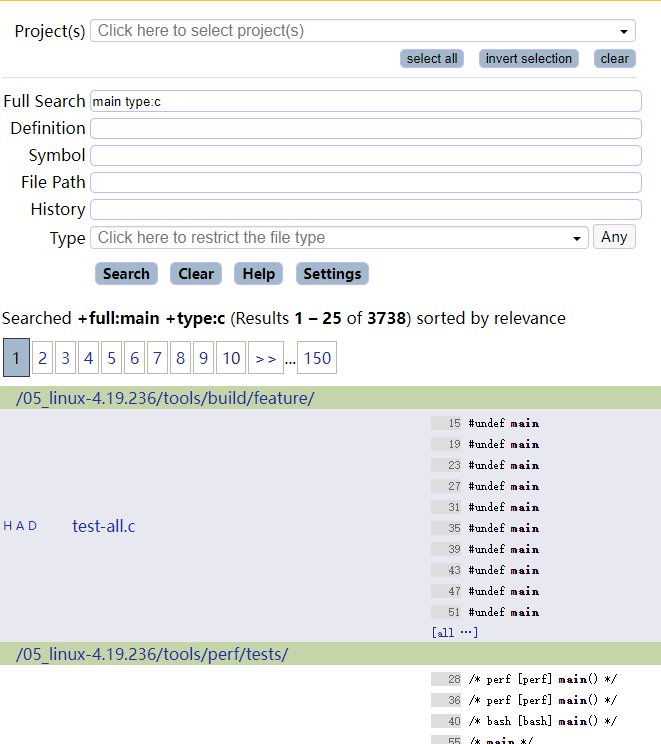Open line 31 #undef main match
The width and height of the screenshot is (661, 744).
tap(485, 507)
